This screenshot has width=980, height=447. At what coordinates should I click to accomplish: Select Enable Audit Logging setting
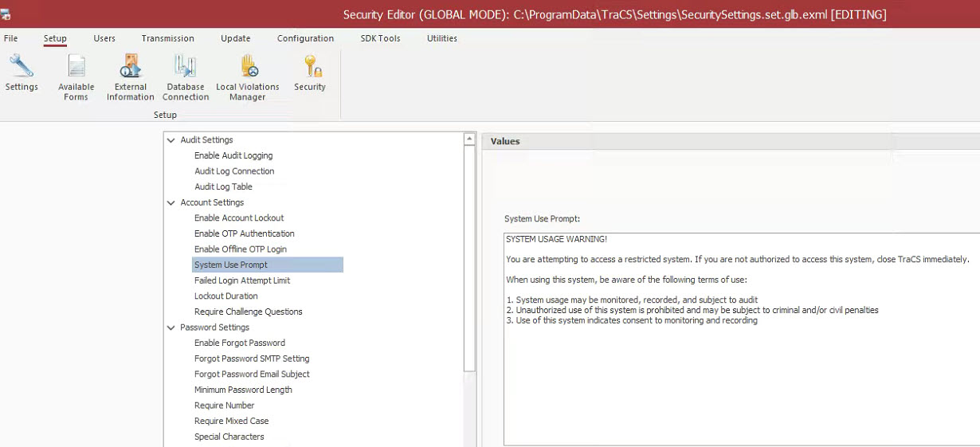tap(233, 156)
